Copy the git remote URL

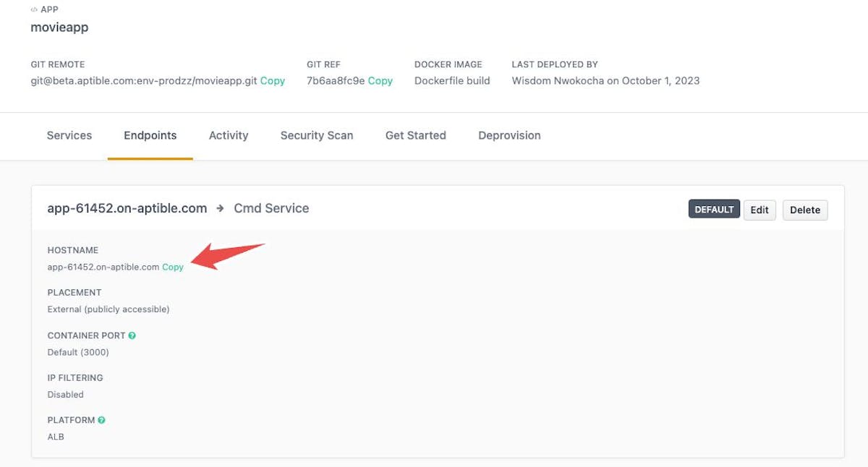pyautogui.click(x=272, y=81)
